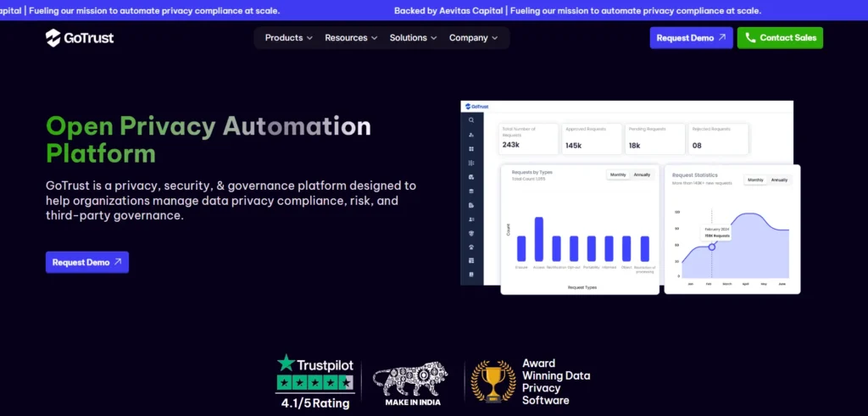
Task: Click the phone icon in Contact Sales
Action: 751,37
